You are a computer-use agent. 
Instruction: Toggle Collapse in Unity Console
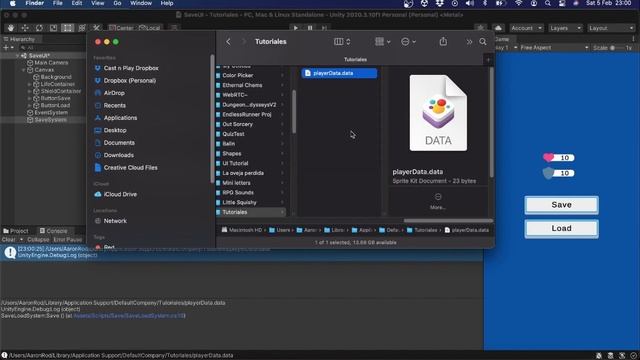(x=38, y=240)
